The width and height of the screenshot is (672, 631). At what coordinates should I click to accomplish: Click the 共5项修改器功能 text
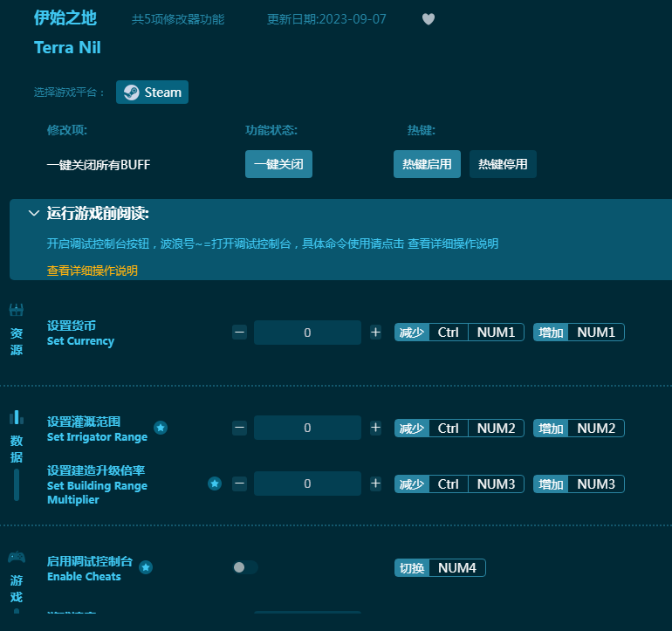click(x=178, y=19)
